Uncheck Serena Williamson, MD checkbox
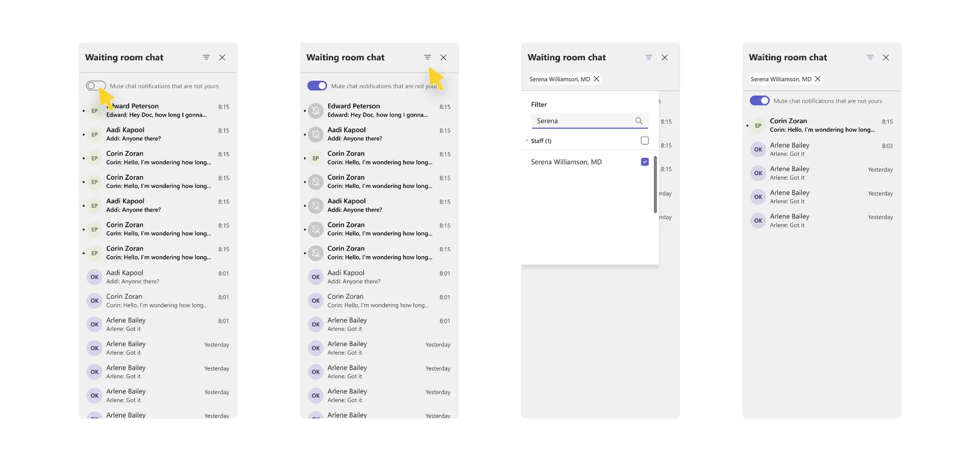980x461 pixels. click(645, 162)
